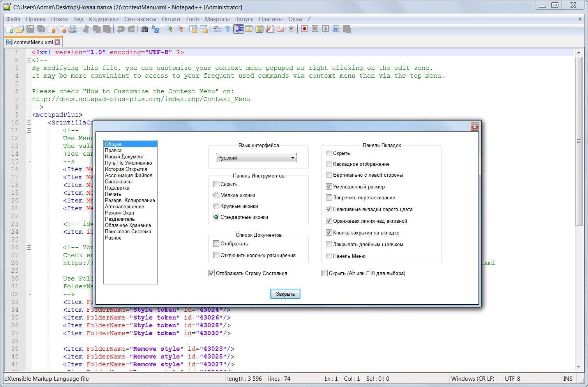Image resolution: width=588 pixels, height=387 pixels.
Task: Click the Paste clipboard icon
Action: pyautogui.click(x=107, y=29)
